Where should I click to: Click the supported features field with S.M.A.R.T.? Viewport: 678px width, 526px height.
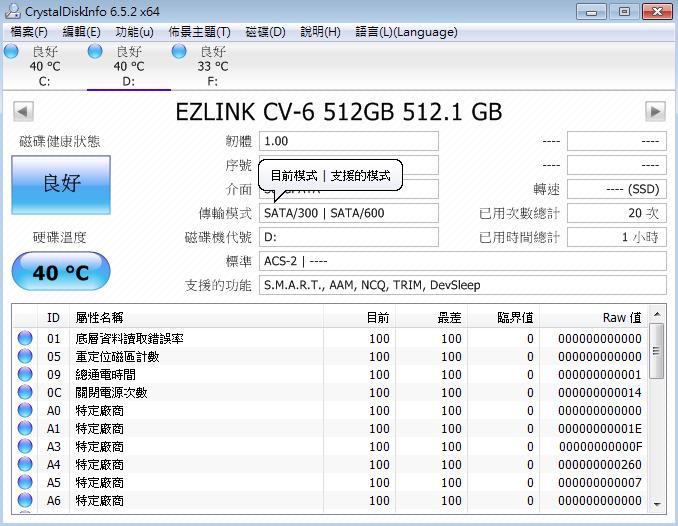(x=463, y=285)
